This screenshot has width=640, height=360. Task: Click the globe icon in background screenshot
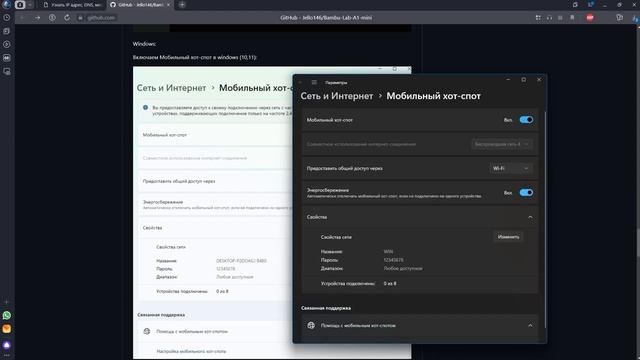(x=147, y=331)
